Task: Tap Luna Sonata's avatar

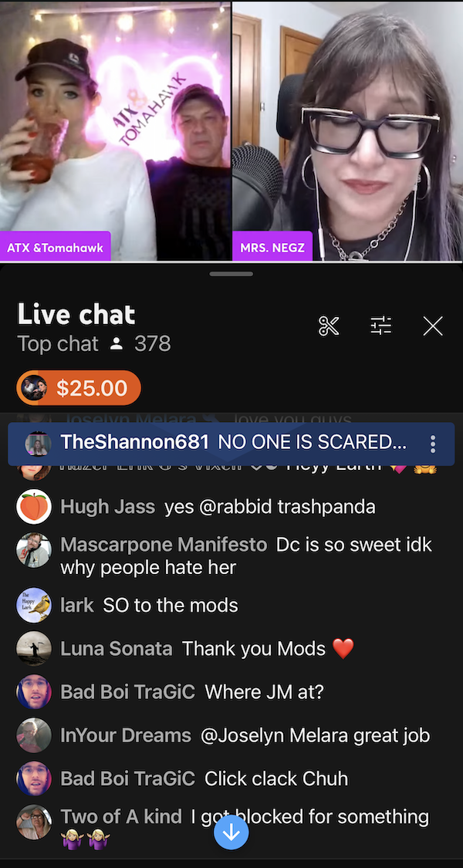Action: [x=34, y=648]
